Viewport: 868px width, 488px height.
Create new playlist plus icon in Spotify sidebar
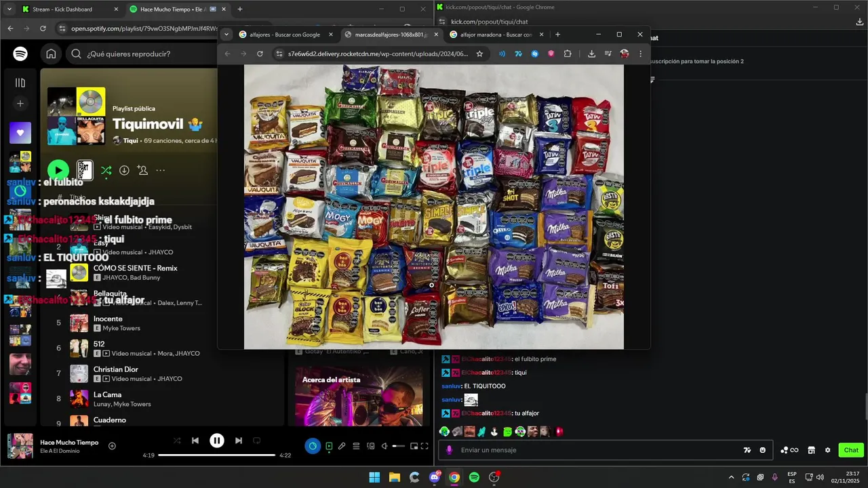(20, 104)
